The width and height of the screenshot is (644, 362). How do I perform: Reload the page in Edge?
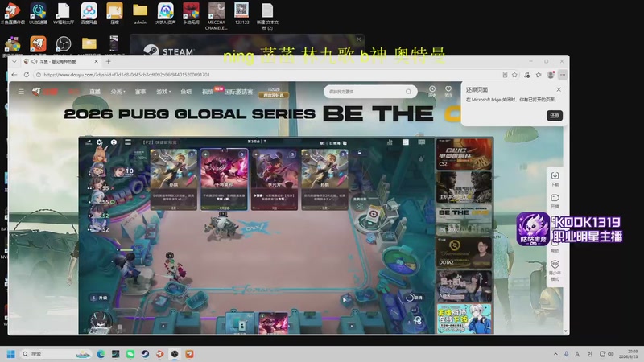point(27,75)
